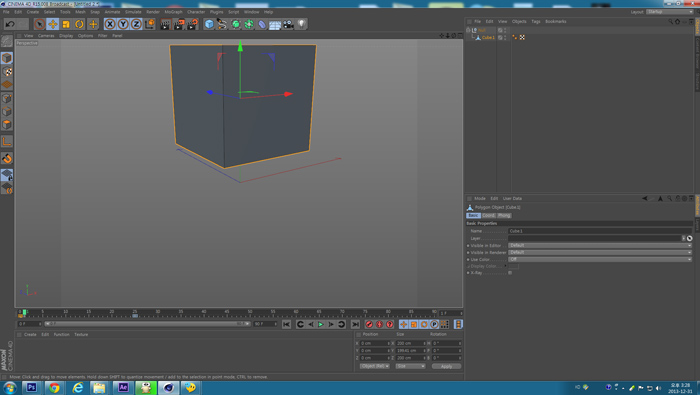Open the Character menu
The width and height of the screenshot is (700, 395).
(x=196, y=12)
